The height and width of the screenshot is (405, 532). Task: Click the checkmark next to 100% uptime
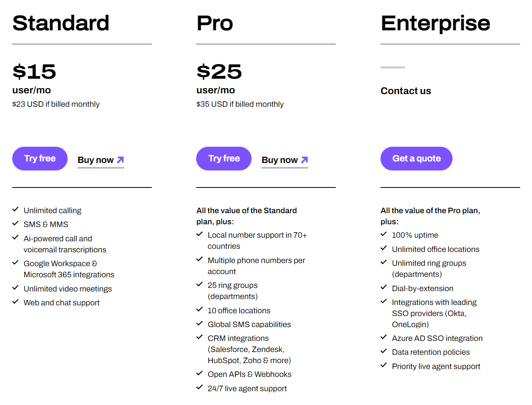(384, 234)
